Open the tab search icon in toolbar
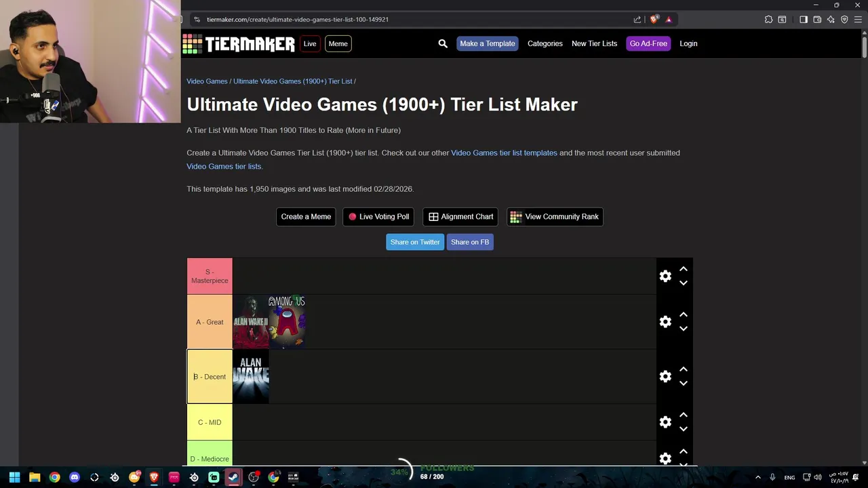868x488 pixels. (x=782, y=20)
